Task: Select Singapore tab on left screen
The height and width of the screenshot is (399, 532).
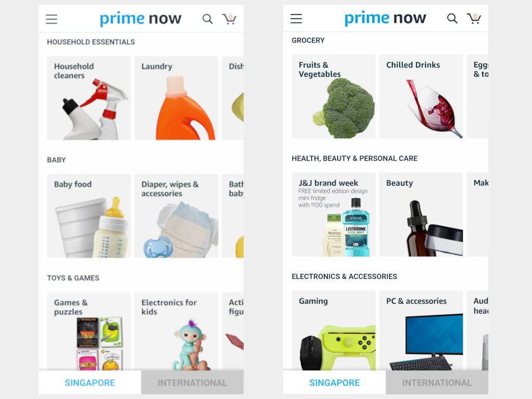Action: coord(90,383)
